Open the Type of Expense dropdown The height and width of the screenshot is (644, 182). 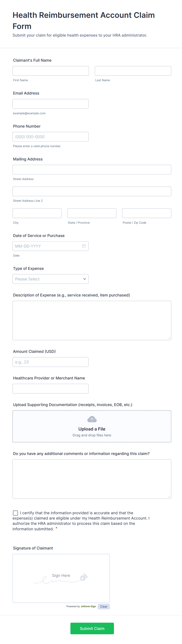[x=50, y=279]
